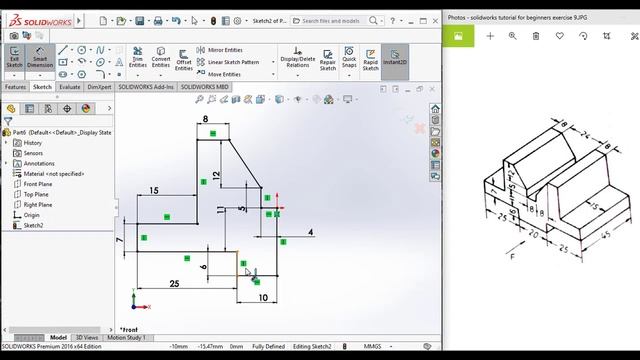Screen dimensions: 640x360
Task: Click the Convert Entities tool
Action: coord(161,57)
